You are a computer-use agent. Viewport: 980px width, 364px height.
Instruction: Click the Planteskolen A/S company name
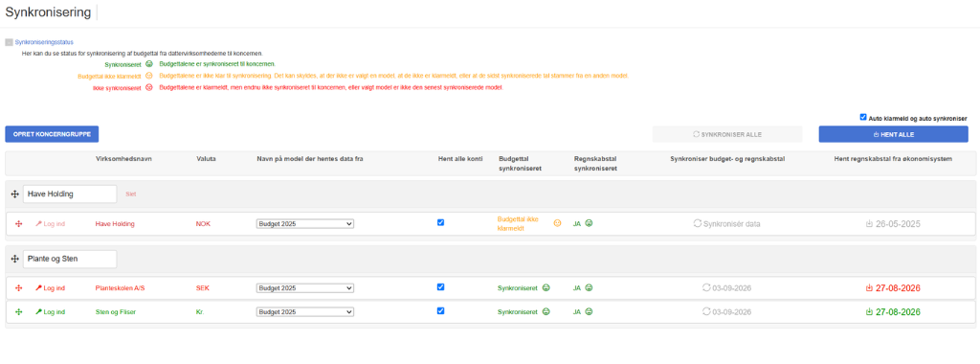coord(120,288)
